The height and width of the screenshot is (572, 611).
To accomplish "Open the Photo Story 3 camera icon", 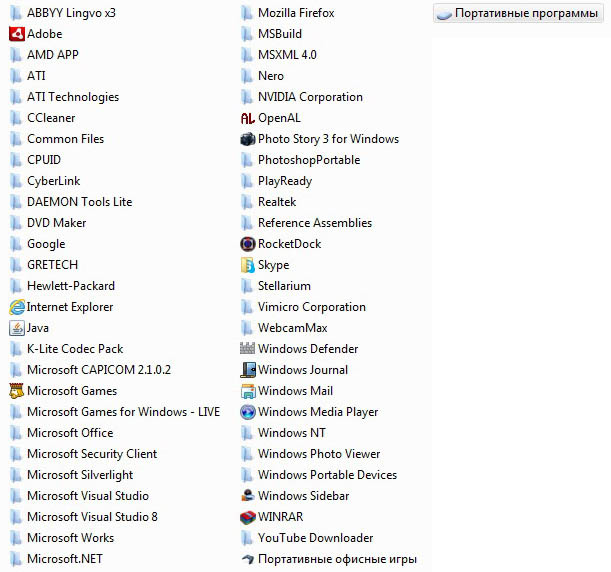I will pos(248,139).
